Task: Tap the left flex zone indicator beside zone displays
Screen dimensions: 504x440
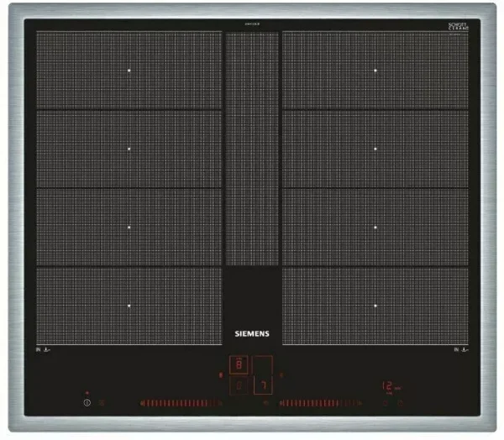Action: click(x=221, y=375)
